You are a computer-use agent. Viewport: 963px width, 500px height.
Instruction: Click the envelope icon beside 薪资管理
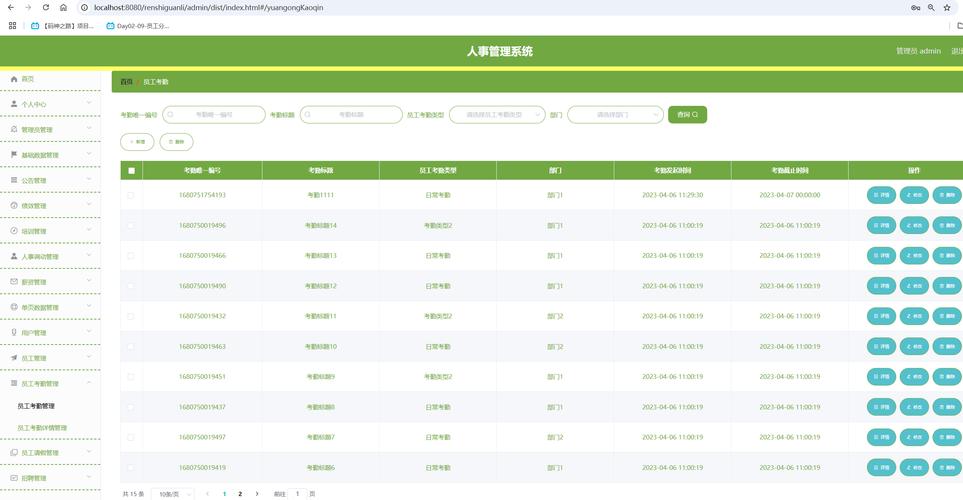14,282
